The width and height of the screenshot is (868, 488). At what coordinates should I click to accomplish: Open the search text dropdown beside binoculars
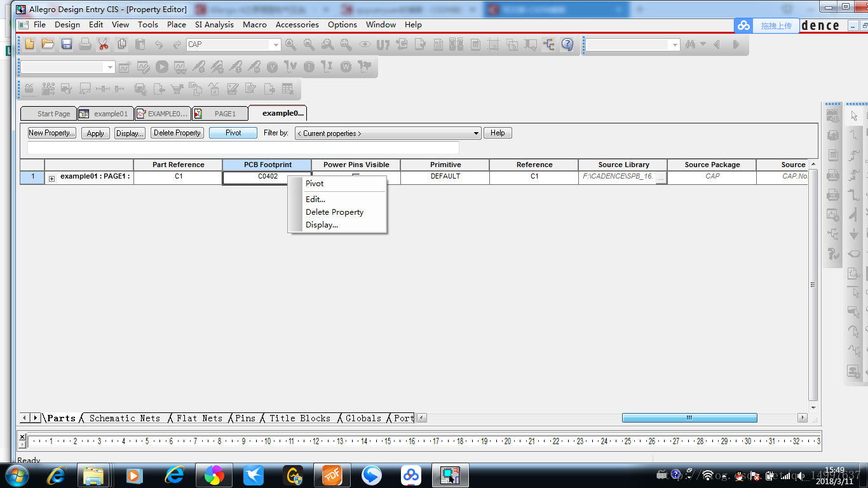tap(674, 45)
